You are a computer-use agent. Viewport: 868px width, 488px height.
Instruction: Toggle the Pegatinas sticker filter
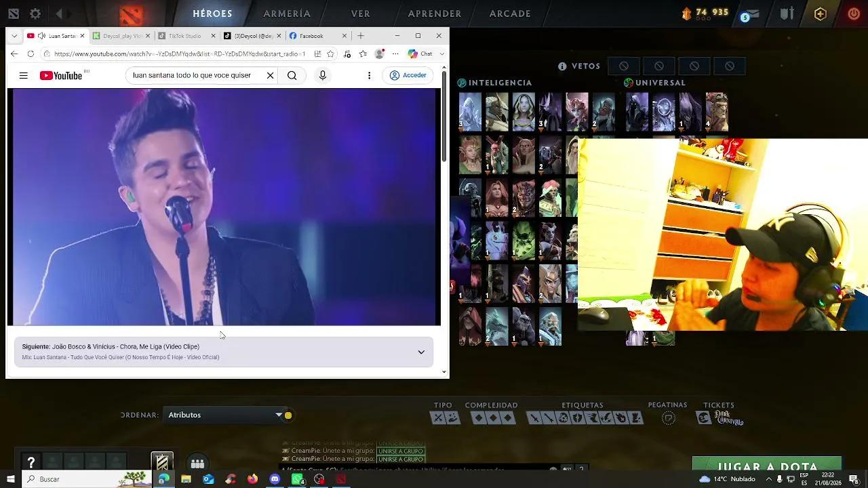(668, 418)
